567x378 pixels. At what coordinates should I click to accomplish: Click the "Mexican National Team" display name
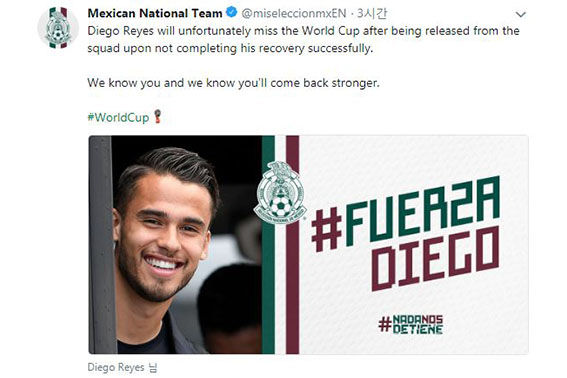155,13
